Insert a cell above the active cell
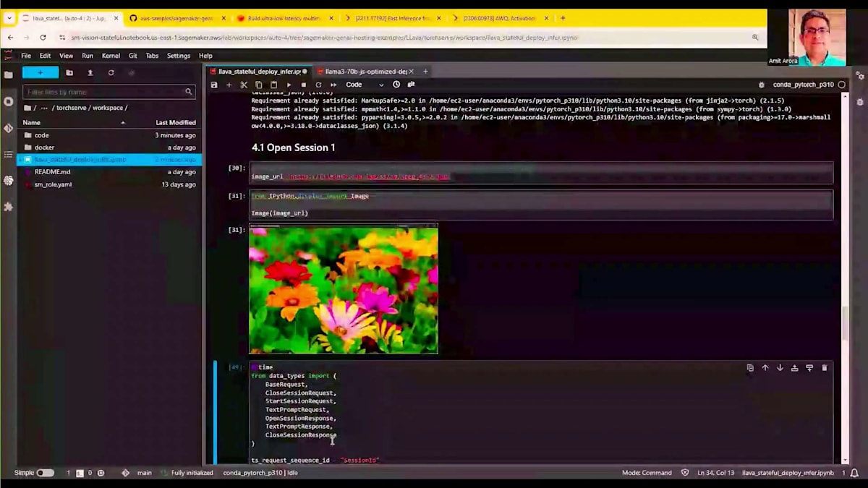Screen dimensions: 868x488 (794, 368)
